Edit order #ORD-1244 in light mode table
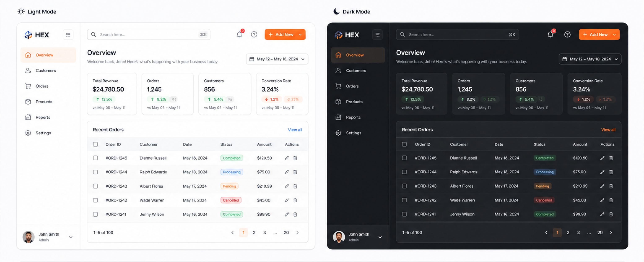Image resolution: width=644 pixels, height=262 pixels. pyautogui.click(x=287, y=172)
